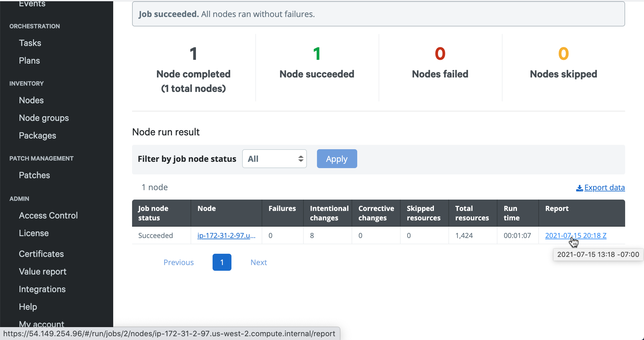Image resolution: width=644 pixels, height=340 pixels.
Task: Open Tasks in the Orchestration section
Action: coord(30,43)
